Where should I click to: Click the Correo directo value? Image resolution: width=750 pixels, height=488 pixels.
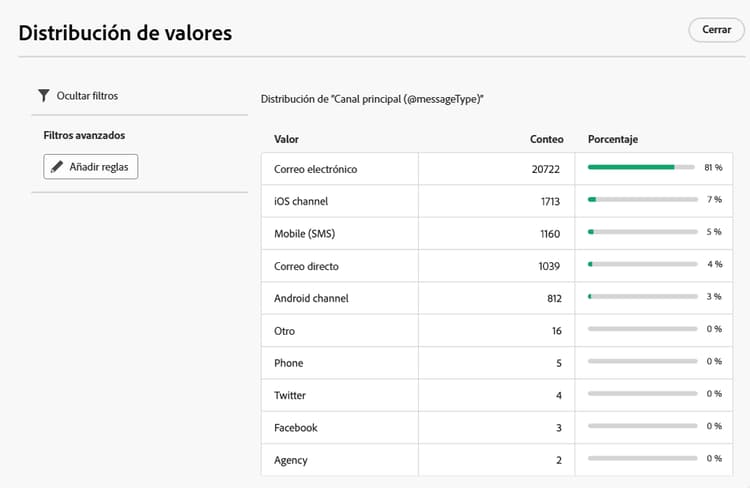[306, 266]
